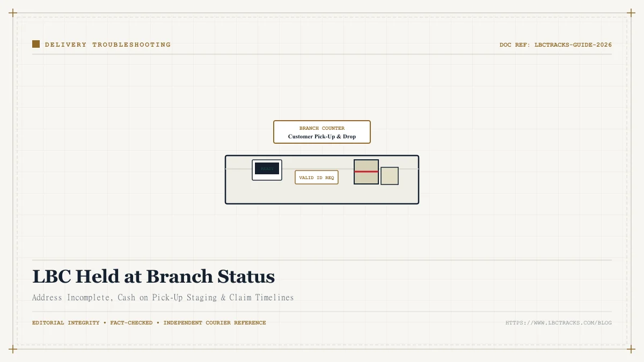
Task: Click the BRANCH COUNTER label box
Action: (x=322, y=132)
